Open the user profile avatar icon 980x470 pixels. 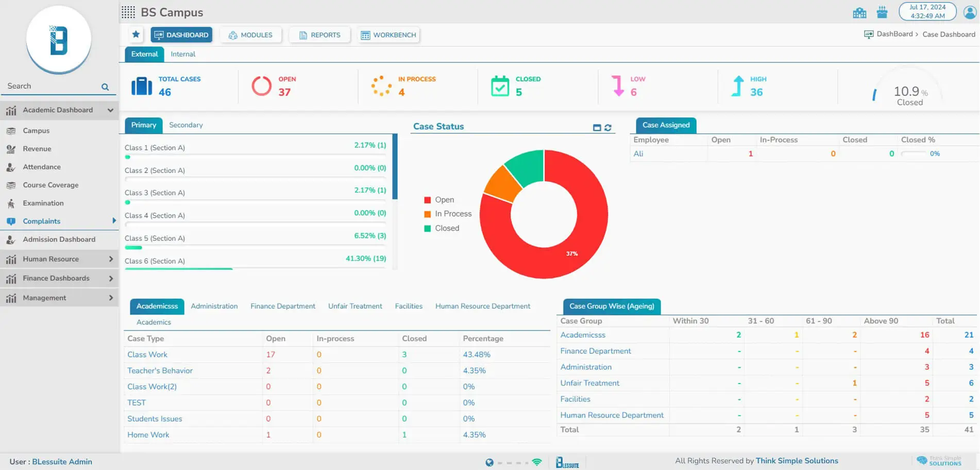(x=970, y=12)
